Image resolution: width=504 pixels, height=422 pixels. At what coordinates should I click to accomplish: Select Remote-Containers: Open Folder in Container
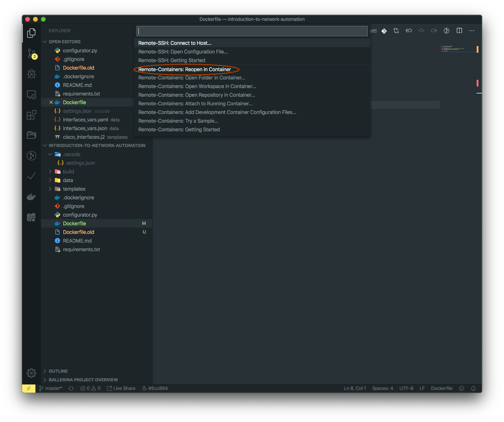pos(252,78)
